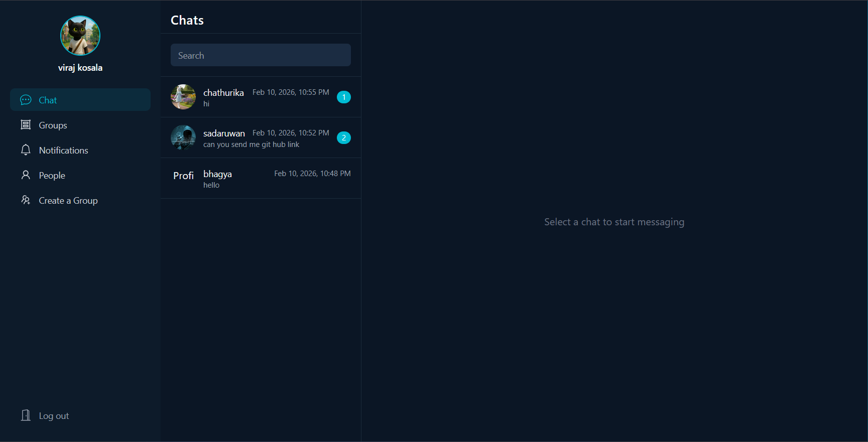Click the unread badge on chathurika's chat
Image resolution: width=868 pixels, height=442 pixels.
[344, 97]
